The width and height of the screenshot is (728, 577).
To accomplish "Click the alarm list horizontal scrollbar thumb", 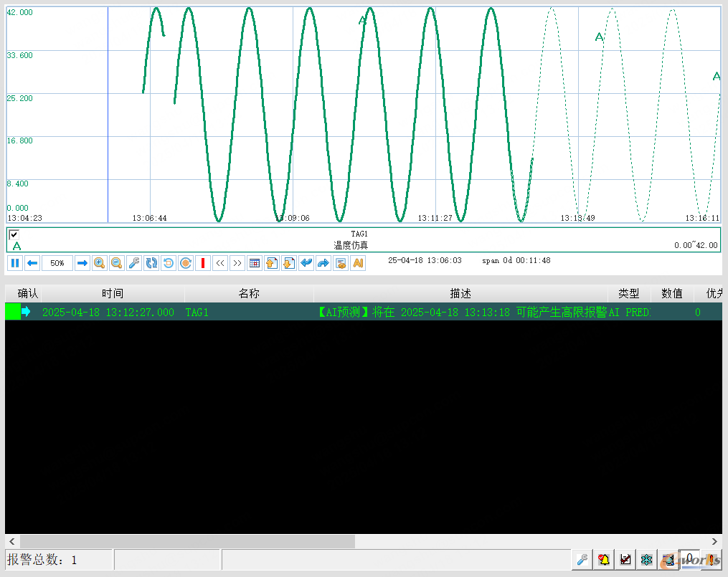I will click(186, 541).
